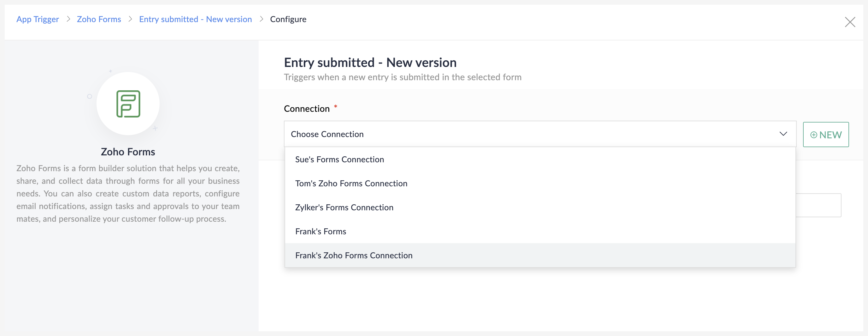Screen dimensions: 868x336
Task: Click the Connection field label
Action: (x=307, y=109)
